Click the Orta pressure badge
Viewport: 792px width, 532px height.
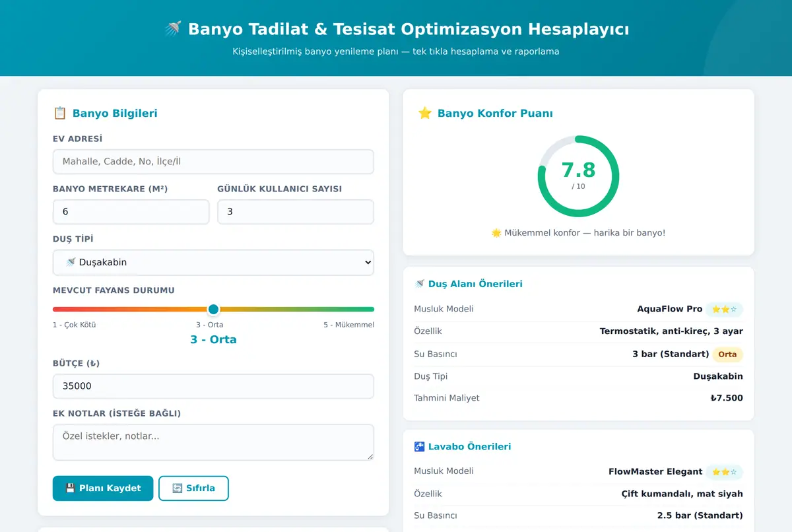(x=727, y=354)
